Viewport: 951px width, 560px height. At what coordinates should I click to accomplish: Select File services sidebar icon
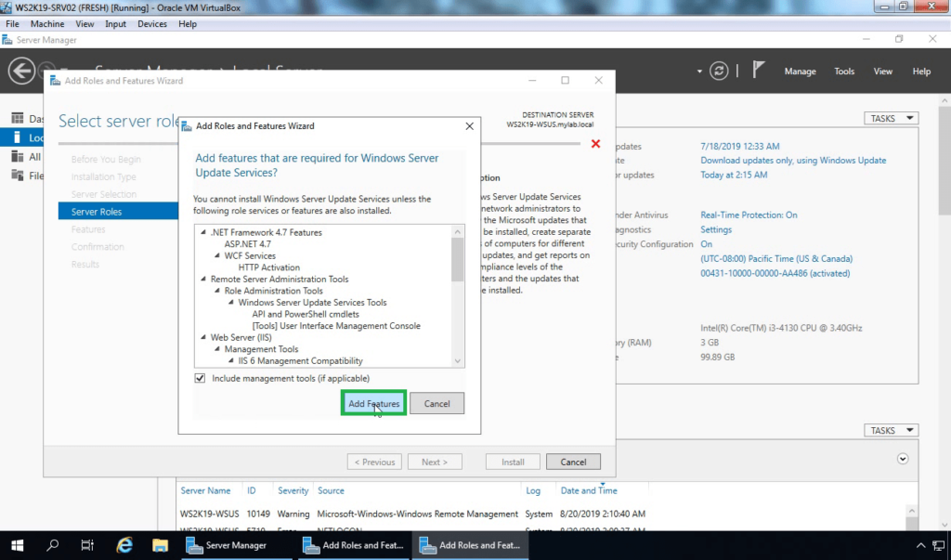click(18, 176)
